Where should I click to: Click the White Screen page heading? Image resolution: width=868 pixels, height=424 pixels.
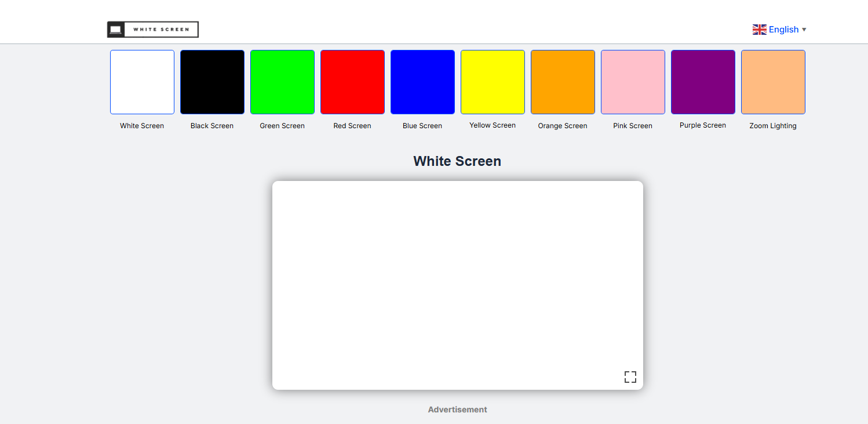[457, 161]
